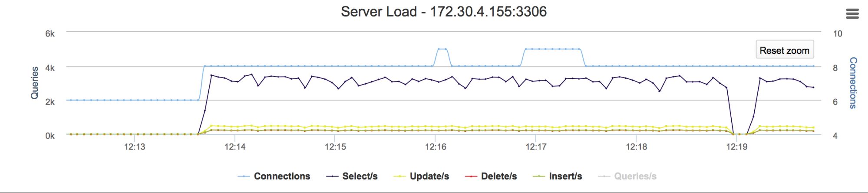Click the red Delete/s legend marker

coord(471,176)
